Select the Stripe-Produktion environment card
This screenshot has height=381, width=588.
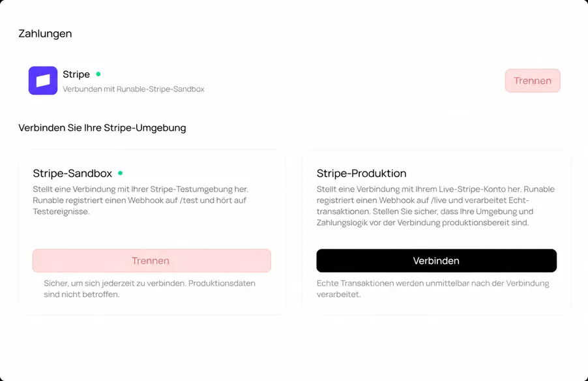pos(437,232)
